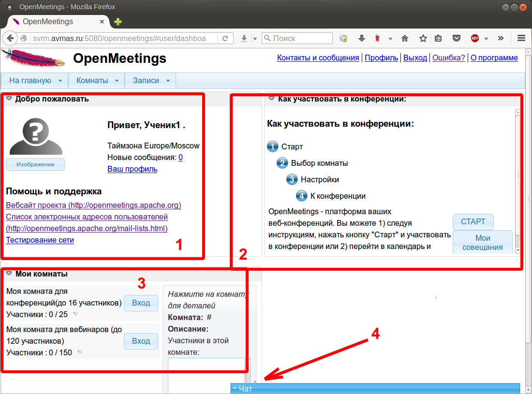Open О программе link
Screen dimensions: 532x394
494,58
